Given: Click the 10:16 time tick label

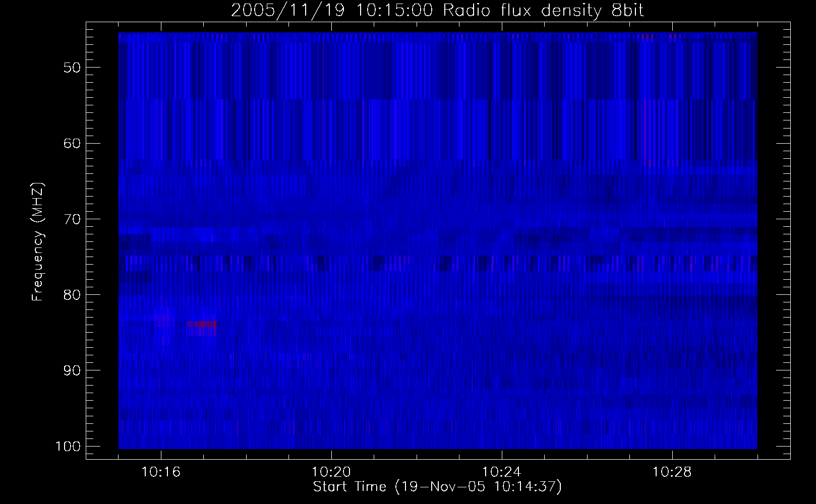Looking at the screenshot, I should 161,473.
